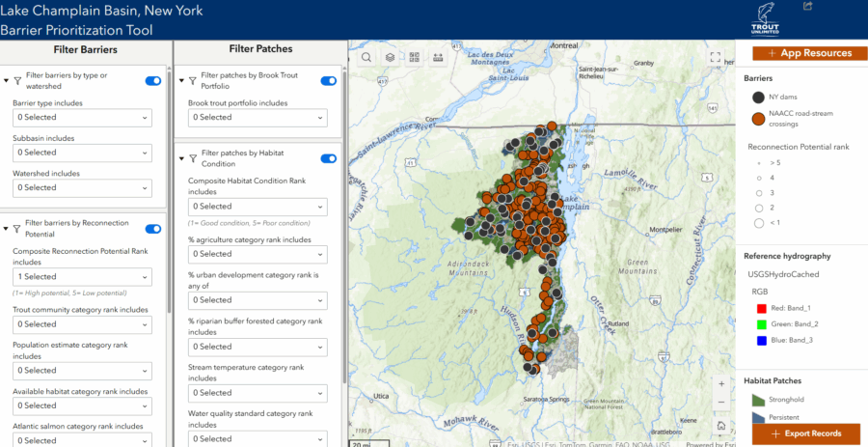
Task: Open the map layers list
Action: coord(390,57)
